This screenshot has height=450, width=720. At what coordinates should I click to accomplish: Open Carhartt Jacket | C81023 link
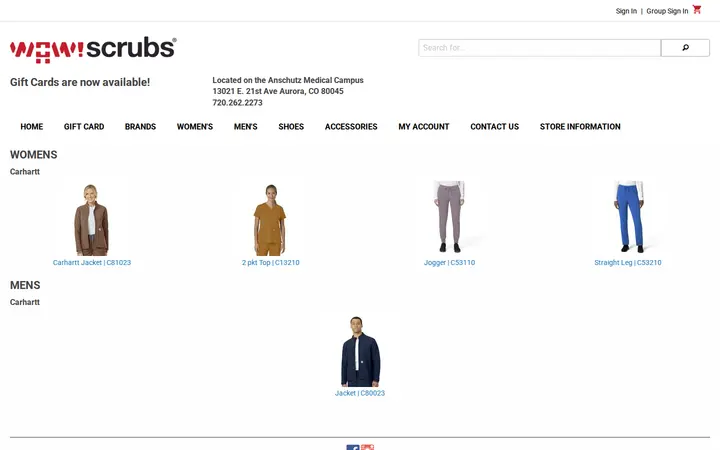point(92,263)
